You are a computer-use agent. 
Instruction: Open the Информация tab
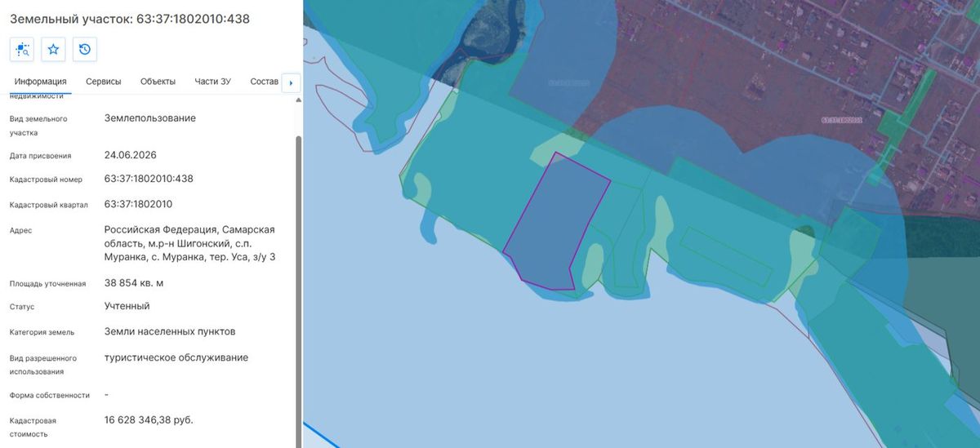40,82
